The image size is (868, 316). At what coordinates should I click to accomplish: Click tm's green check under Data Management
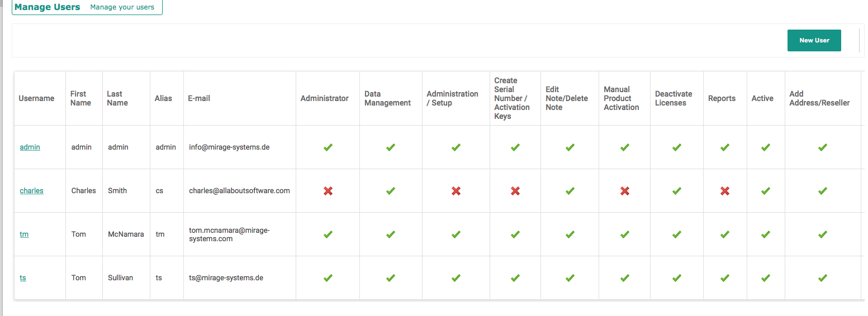point(391,234)
